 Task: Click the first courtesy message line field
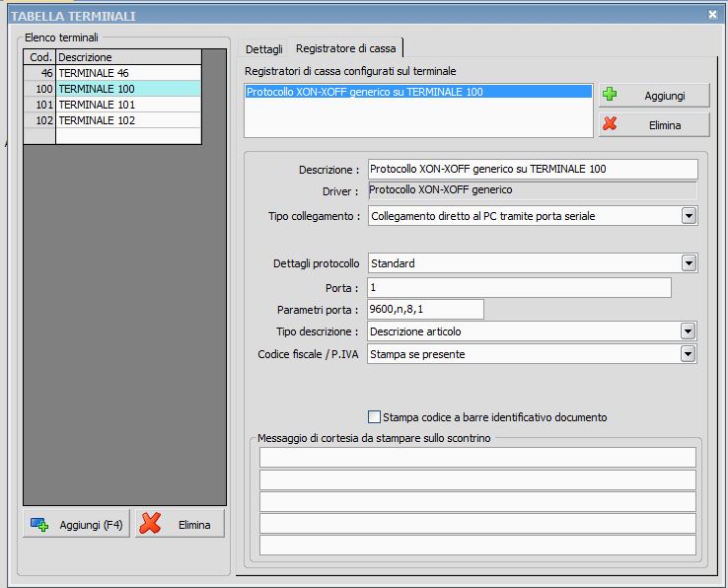[477, 457]
